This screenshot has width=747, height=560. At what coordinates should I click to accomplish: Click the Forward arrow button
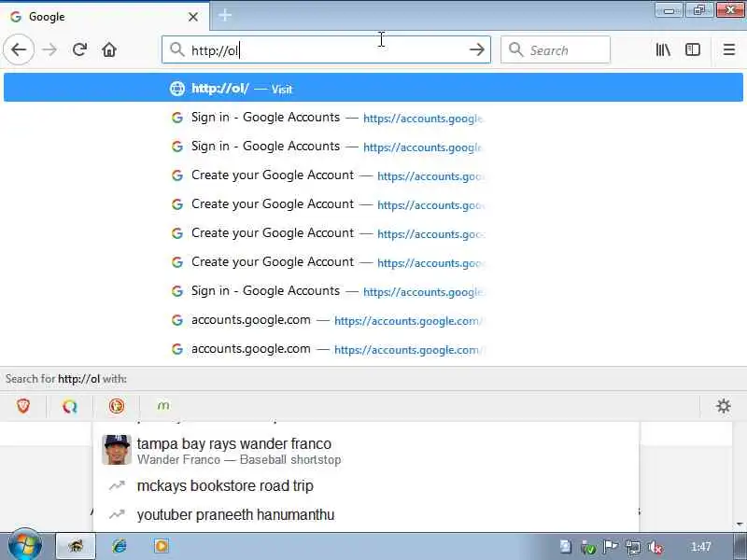tap(49, 49)
